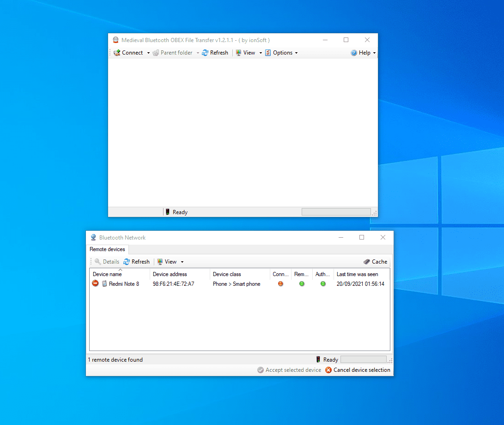This screenshot has height=425, width=504.
Task: Click the Refresh icon in Bluetooth Network toolbar
Action: click(127, 262)
